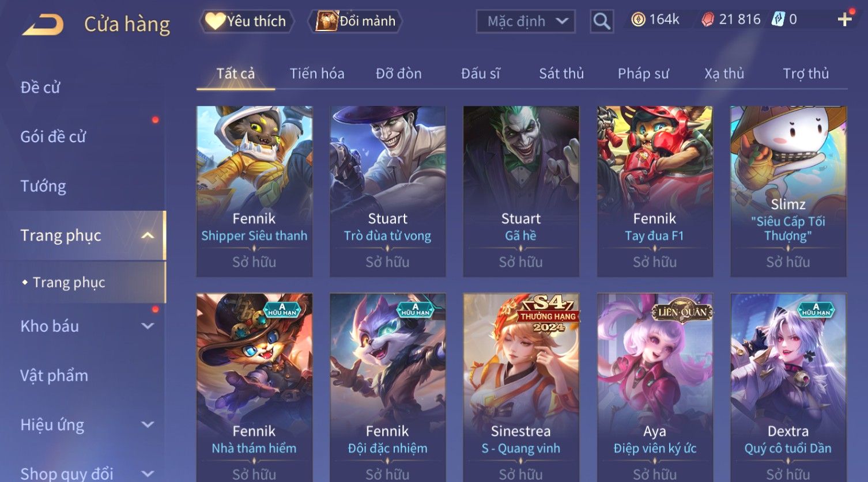Expand the Kho báu sidebar section

click(148, 326)
